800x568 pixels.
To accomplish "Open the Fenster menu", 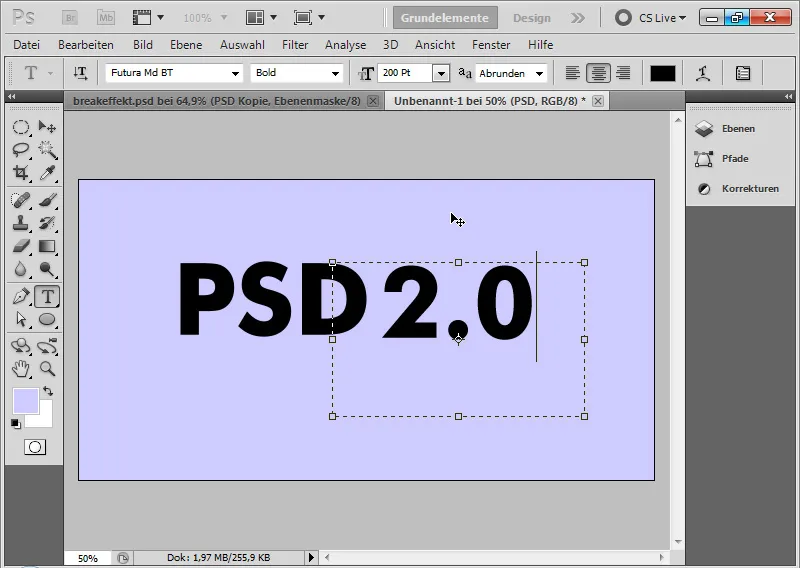I will pos(491,45).
